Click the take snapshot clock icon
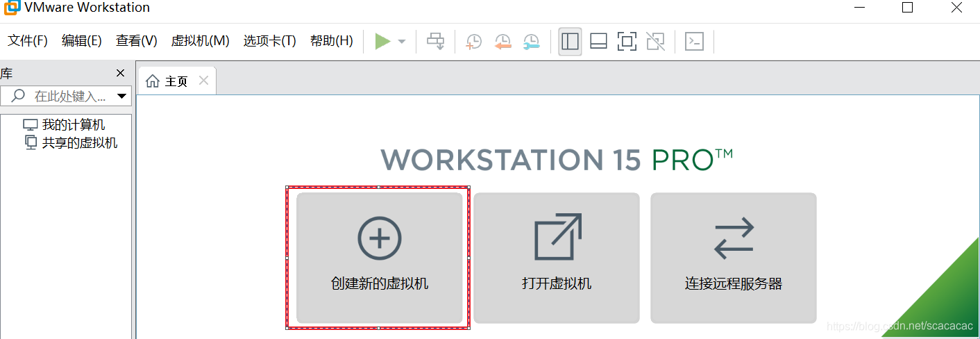Screen dimensions: 980x339 473,42
